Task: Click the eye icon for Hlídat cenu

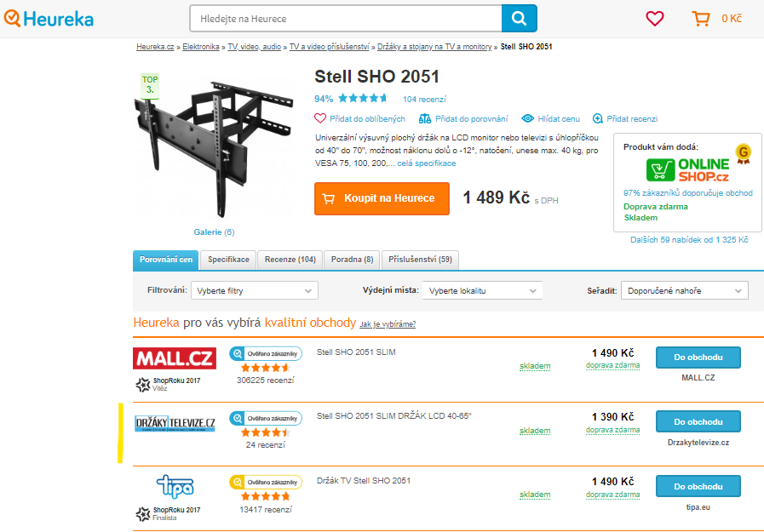Action: coord(527,118)
